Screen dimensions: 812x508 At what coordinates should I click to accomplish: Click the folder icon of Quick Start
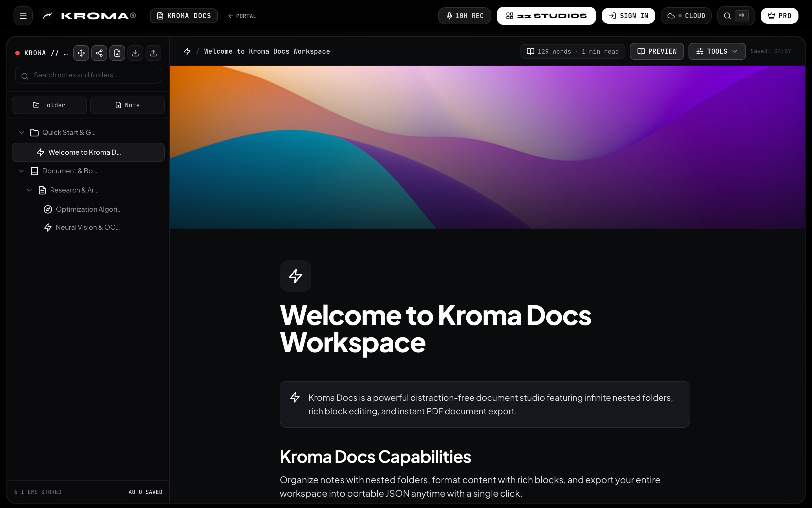coord(34,132)
